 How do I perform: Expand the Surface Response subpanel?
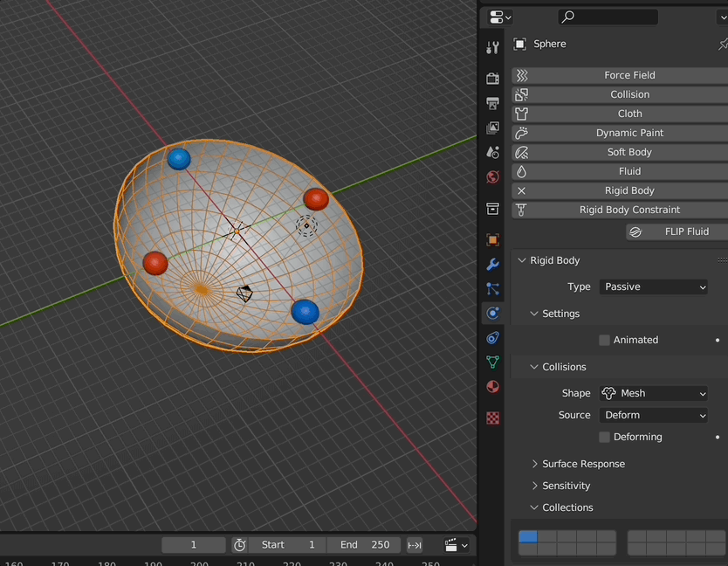(x=534, y=464)
